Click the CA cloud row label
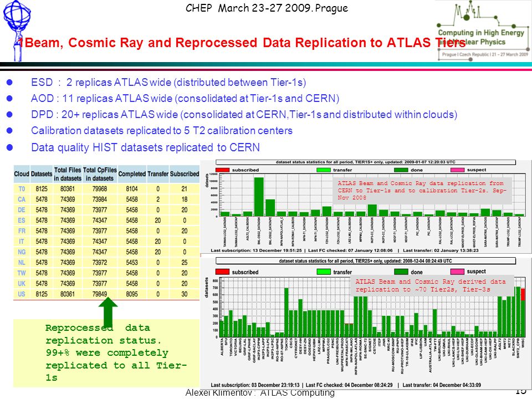 click(x=22, y=199)
